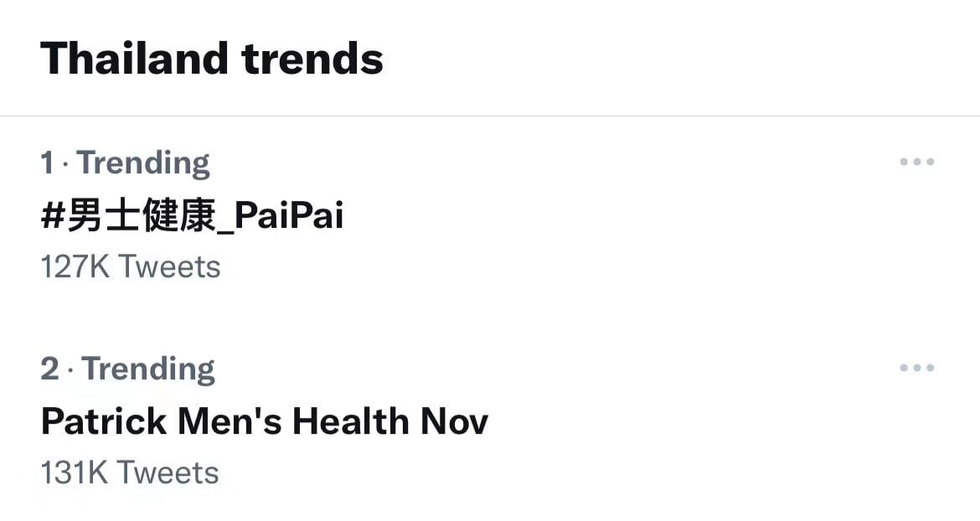
Task: Click the "2 · Trending" rank label
Action: pos(127,369)
